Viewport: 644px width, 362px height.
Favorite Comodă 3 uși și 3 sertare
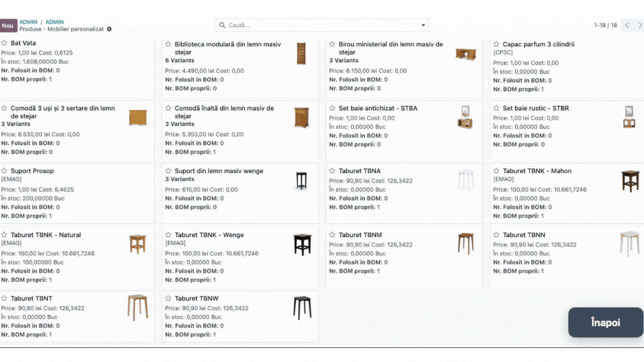pos(4,108)
